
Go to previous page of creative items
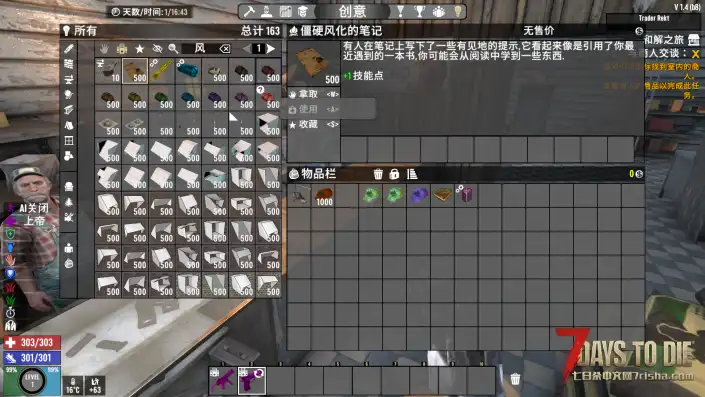[x=246, y=49]
